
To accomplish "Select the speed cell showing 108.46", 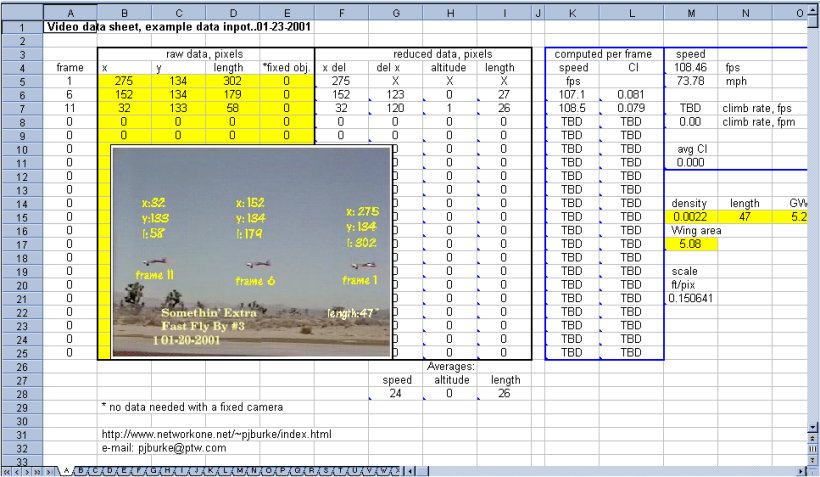I will pos(689,67).
